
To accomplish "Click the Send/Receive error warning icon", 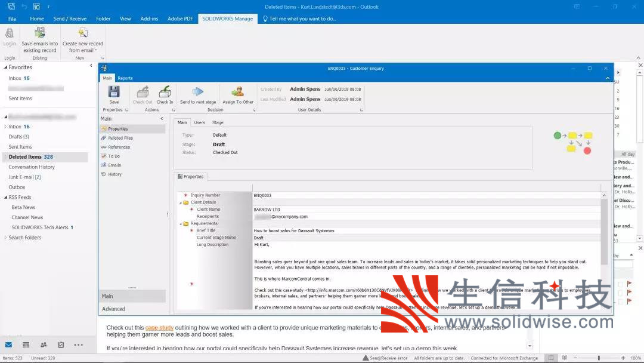I will pos(366,358).
